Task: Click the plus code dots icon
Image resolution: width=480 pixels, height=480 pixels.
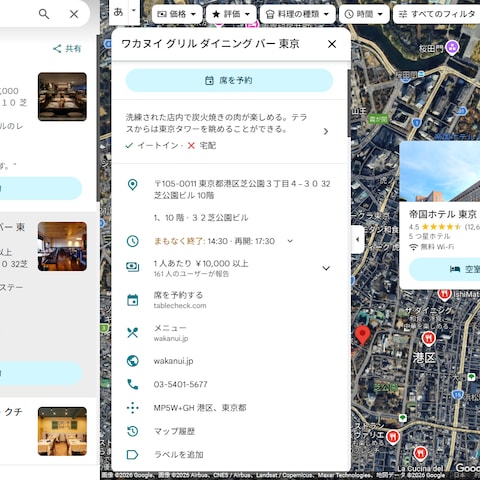Action: (x=133, y=408)
